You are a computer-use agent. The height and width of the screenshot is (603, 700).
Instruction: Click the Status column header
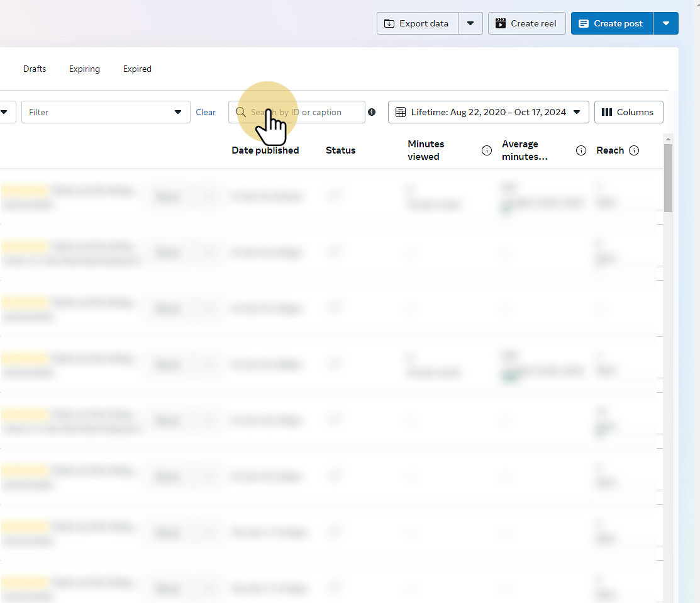tap(341, 150)
